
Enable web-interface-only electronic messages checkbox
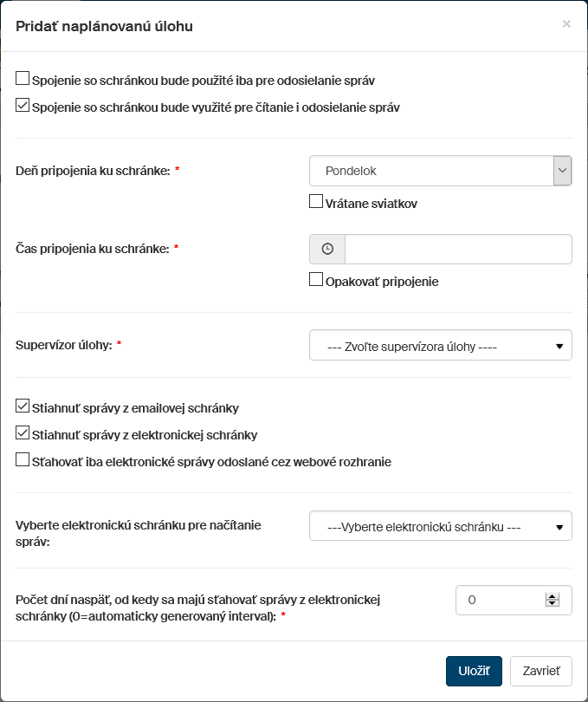point(23,460)
